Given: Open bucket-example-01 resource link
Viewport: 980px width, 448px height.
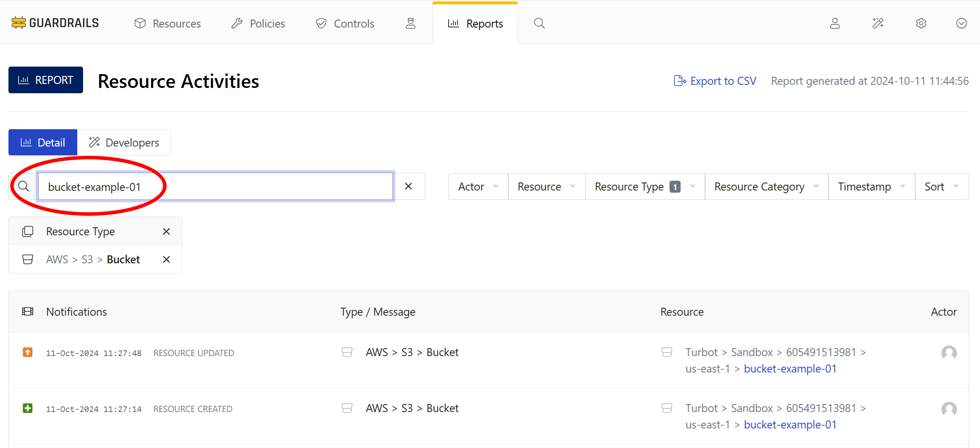Looking at the screenshot, I should [790, 368].
